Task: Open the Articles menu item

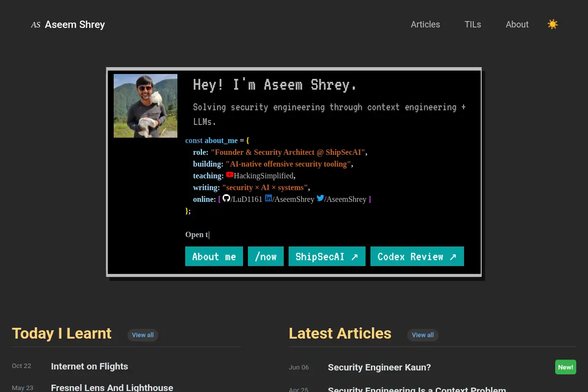Action: coord(425,24)
